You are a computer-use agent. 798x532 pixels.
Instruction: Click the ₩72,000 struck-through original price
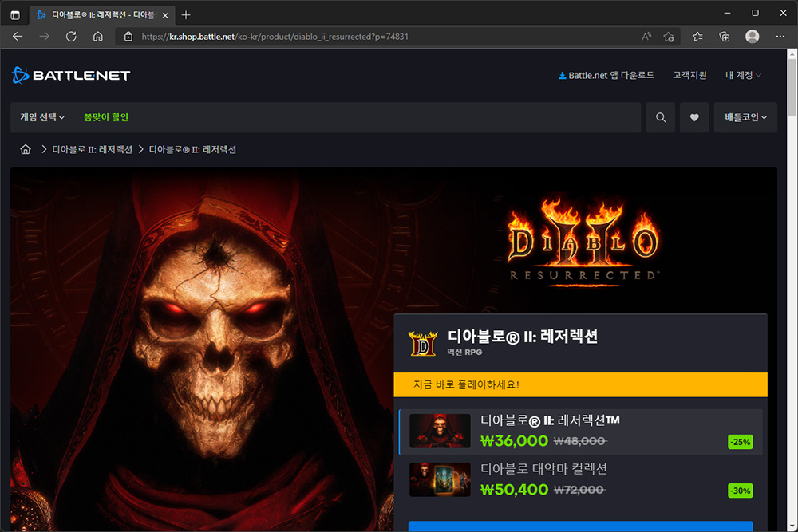579,490
